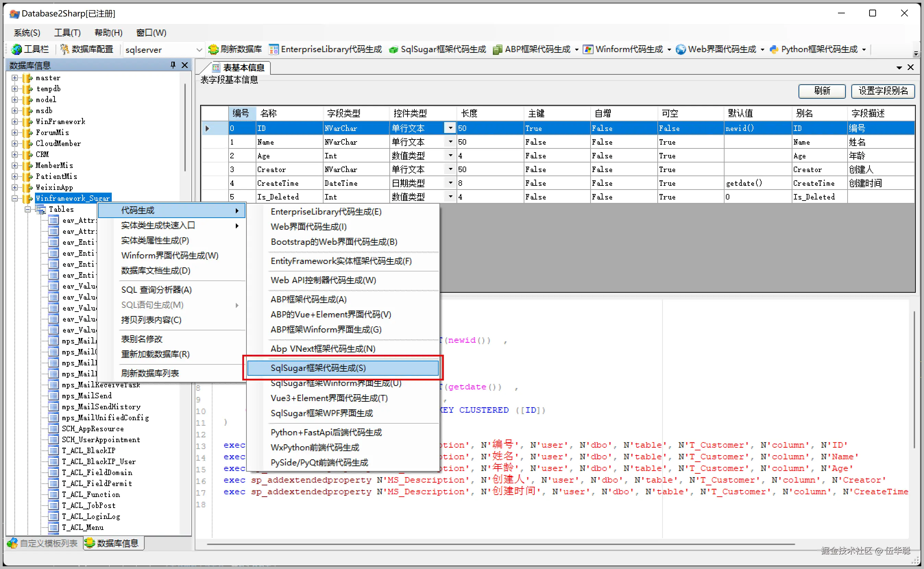Click the 刷新数据库 toolbar icon

tap(213, 49)
